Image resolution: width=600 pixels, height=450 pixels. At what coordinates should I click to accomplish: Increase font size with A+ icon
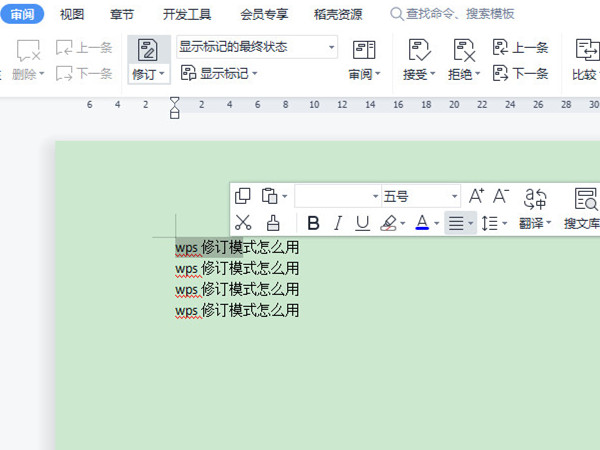[x=477, y=196]
